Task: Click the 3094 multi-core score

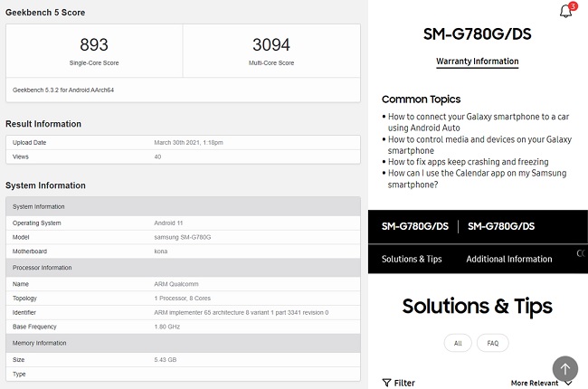Action: click(271, 44)
